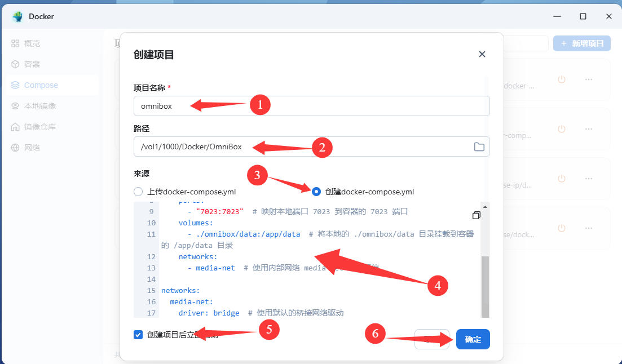622x364 pixels.
Task: Click power icon of first project row
Action: (x=562, y=79)
